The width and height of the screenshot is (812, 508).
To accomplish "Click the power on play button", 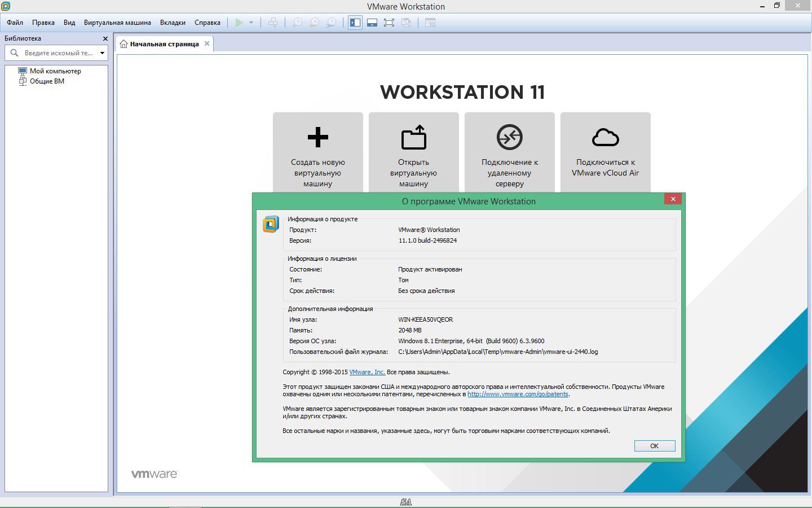I will click(x=239, y=23).
